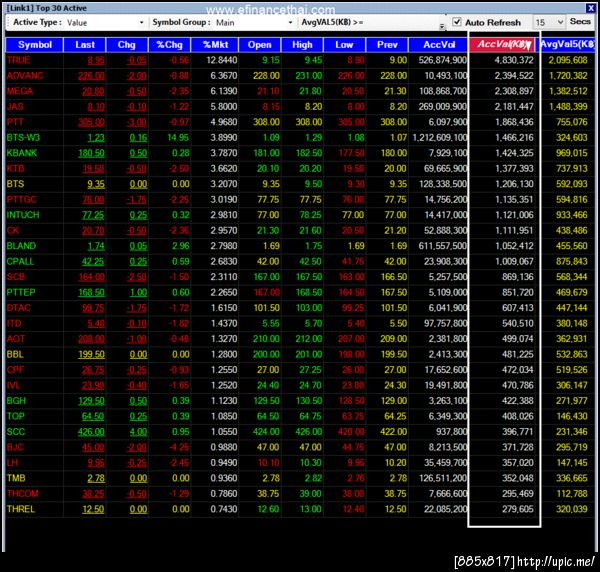Screen dimensions: 600x572
Task: Click TMB's AccVol 126,511,200
Action: pos(443,478)
